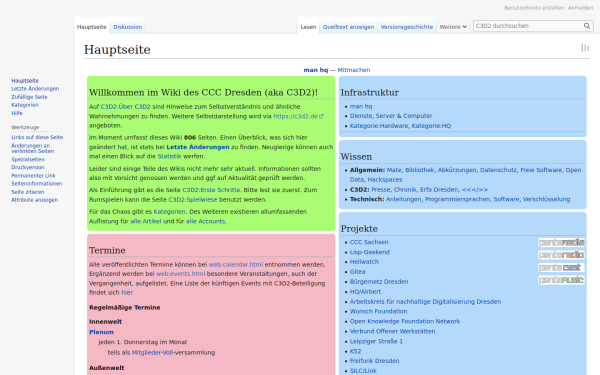600x375 pixels.
Task: Open Bürgernetz Dresden link
Action: (x=379, y=282)
